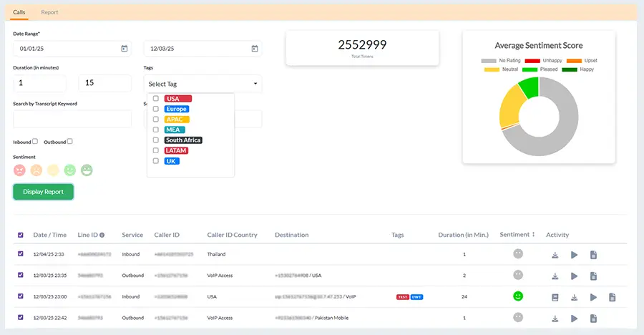
Task: Enable the Inbound checkbox filter
Action: click(35, 142)
